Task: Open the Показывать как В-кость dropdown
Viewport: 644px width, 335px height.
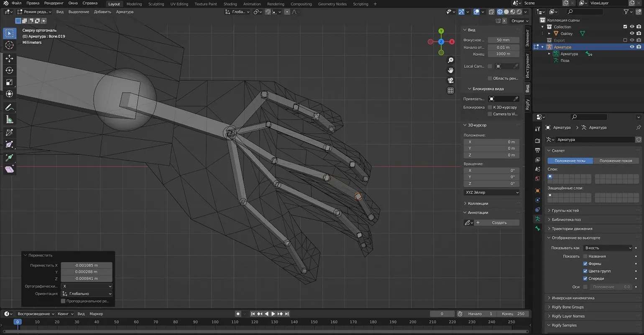Action: coord(608,248)
